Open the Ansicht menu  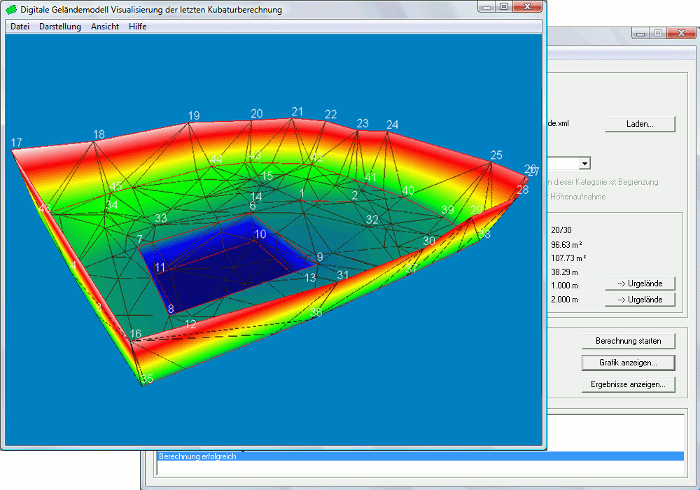pyautogui.click(x=105, y=26)
